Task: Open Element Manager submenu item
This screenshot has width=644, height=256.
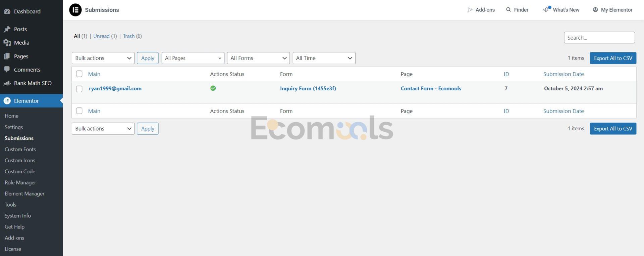Action: click(24, 194)
